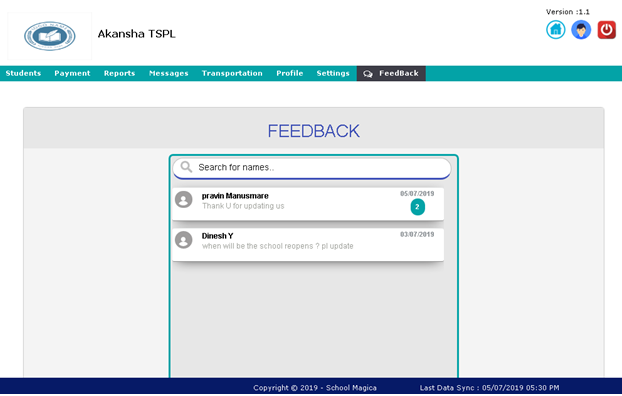Image resolution: width=622 pixels, height=396 pixels.
Task: Click pravin Manusmare's avatar icon
Action: [184, 199]
